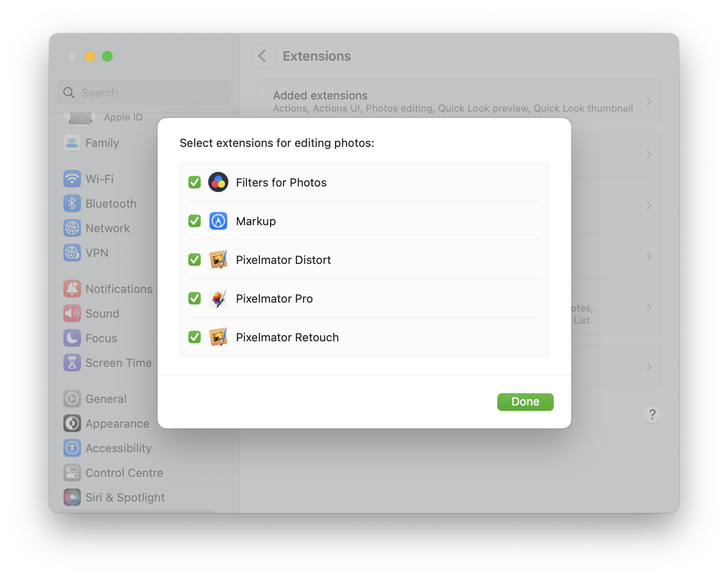Click the Markup extension label
728x578 pixels.
pos(256,221)
